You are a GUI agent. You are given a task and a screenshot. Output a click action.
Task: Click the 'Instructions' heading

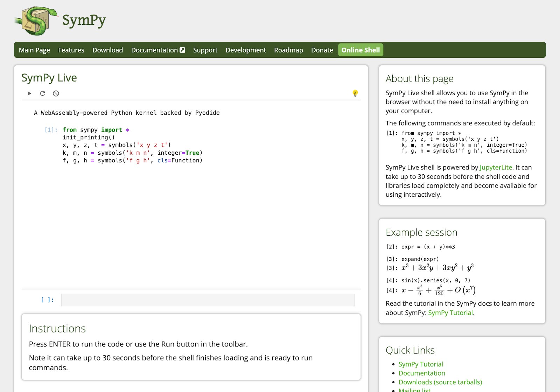[57, 329]
